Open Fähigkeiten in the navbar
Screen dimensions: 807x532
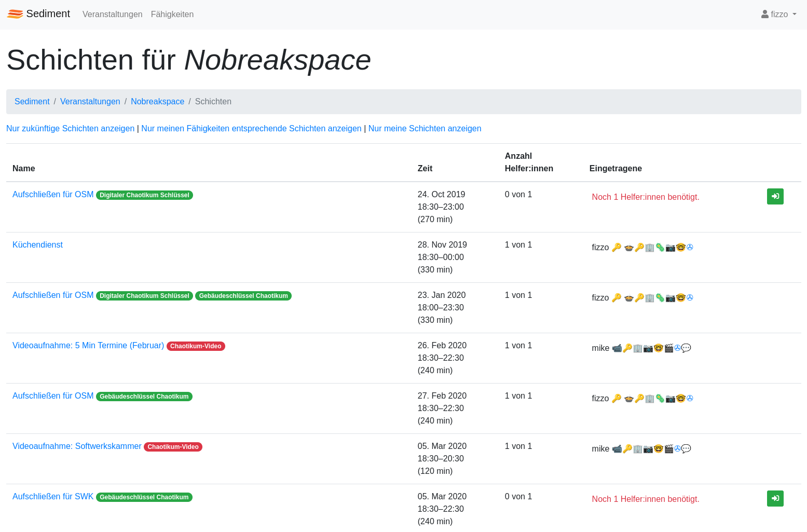pos(172,14)
